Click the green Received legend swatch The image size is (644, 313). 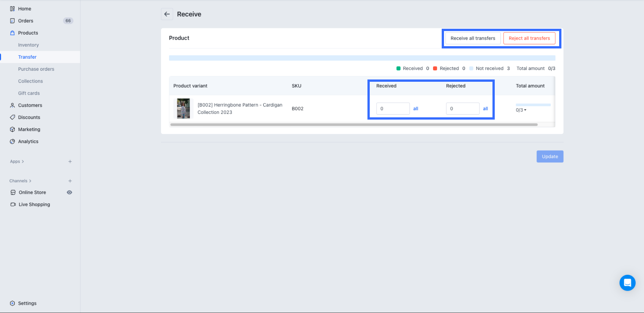(399, 69)
